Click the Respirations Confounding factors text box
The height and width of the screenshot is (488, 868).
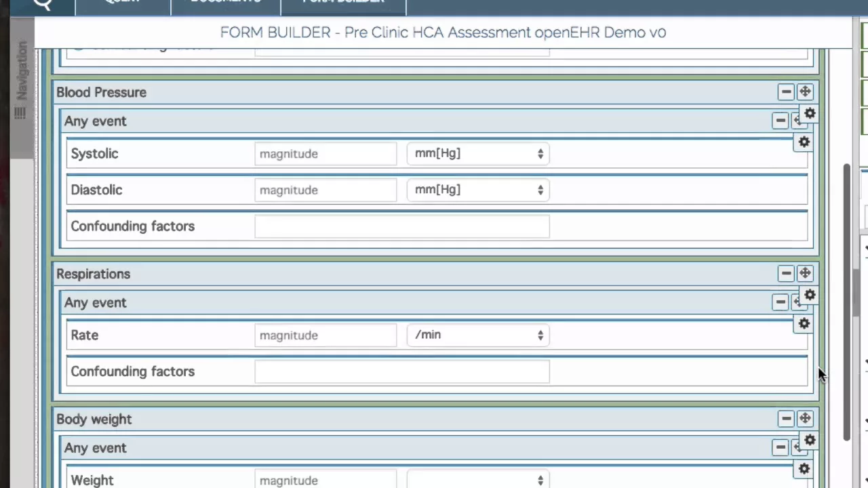pyautogui.click(x=402, y=371)
